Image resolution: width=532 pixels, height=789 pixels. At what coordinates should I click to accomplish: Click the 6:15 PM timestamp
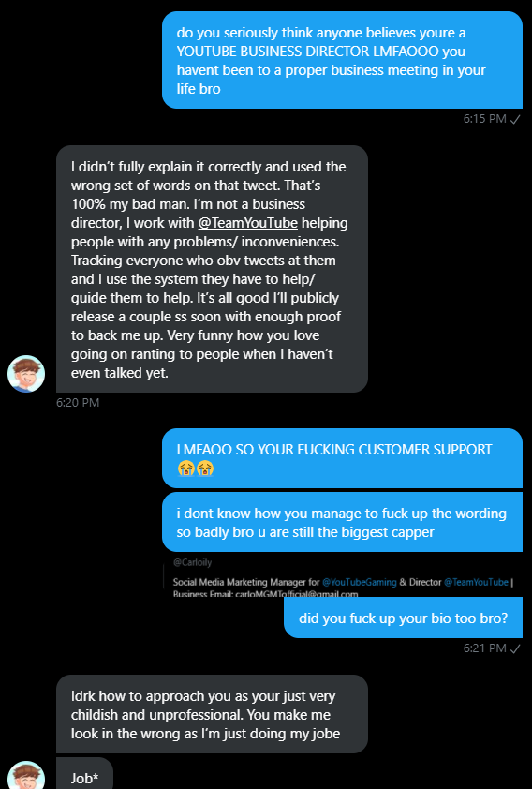tap(485, 119)
